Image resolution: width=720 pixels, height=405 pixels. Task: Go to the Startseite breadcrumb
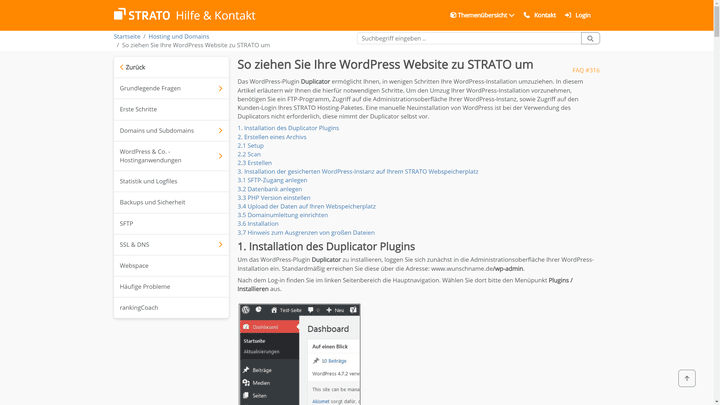click(x=127, y=36)
